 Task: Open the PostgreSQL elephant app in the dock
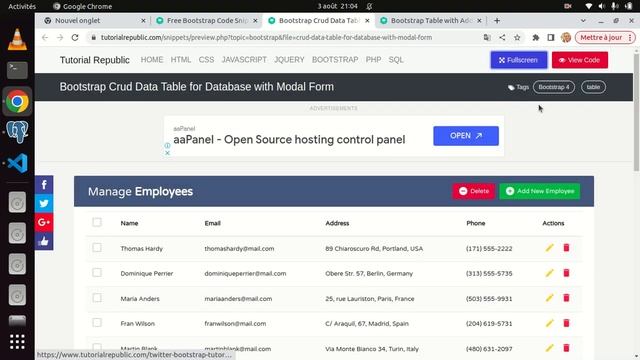point(17,132)
